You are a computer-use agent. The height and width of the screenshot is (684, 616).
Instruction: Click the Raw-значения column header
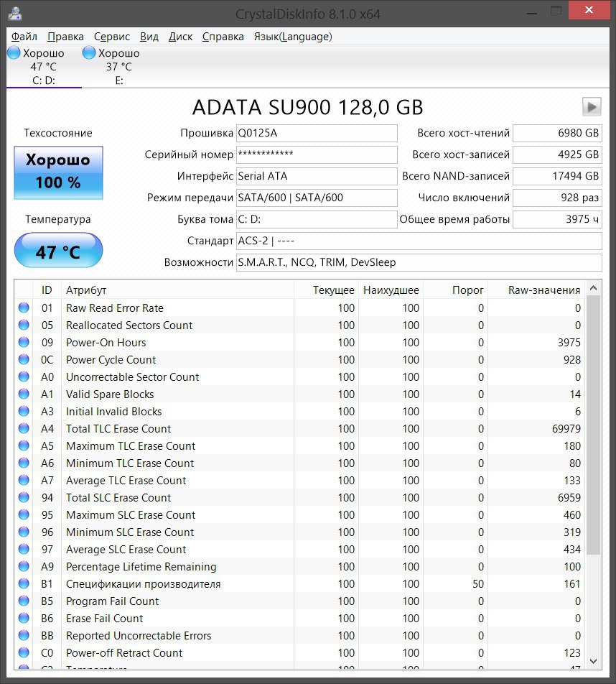[536, 290]
